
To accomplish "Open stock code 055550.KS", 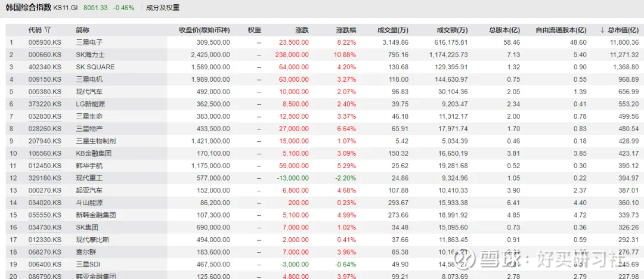I will tap(45, 215).
